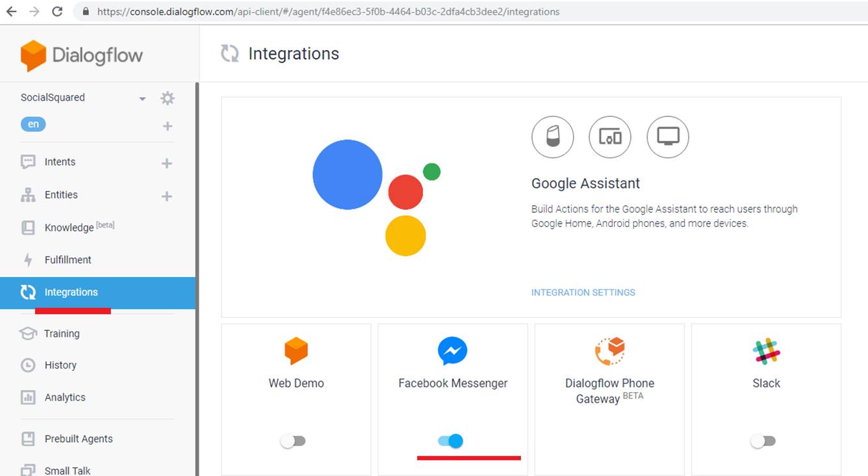Turn on the Slack integration toggle
Screen dimensions: 868x476
tap(763, 441)
